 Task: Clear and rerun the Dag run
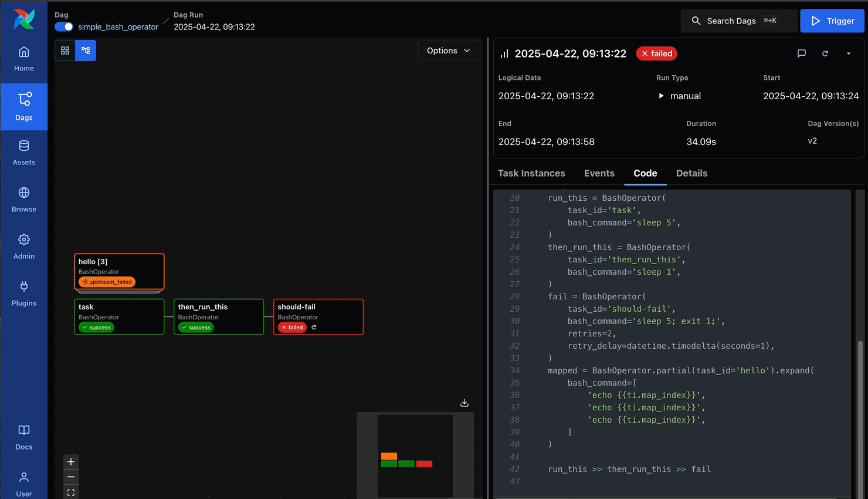(825, 53)
